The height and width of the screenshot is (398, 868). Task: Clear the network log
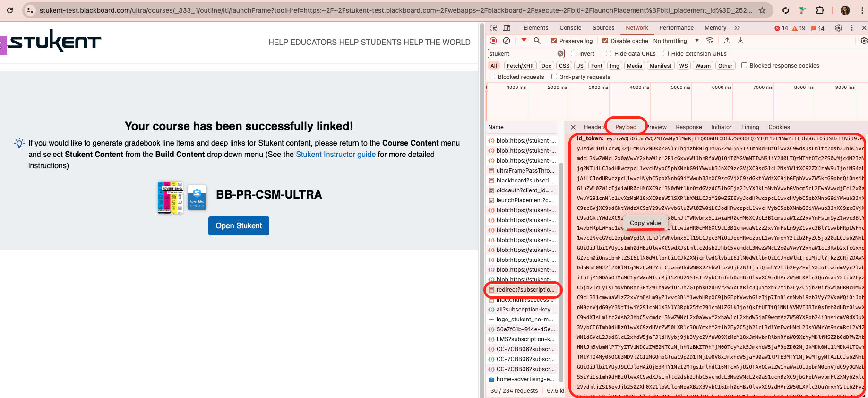click(x=507, y=41)
